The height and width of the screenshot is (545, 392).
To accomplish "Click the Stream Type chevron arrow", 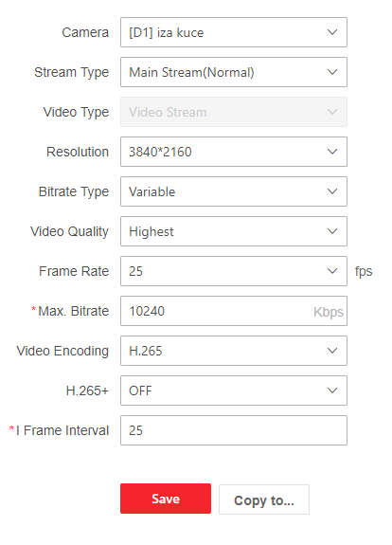I will coord(332,72).
